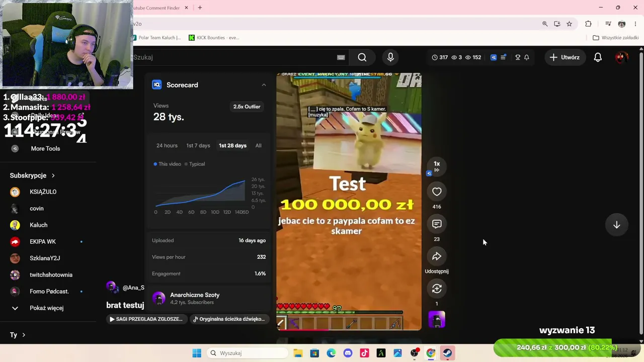Open File Explorer from the taskbar
The image size is (644, 362).
click(x=298, y=353)
